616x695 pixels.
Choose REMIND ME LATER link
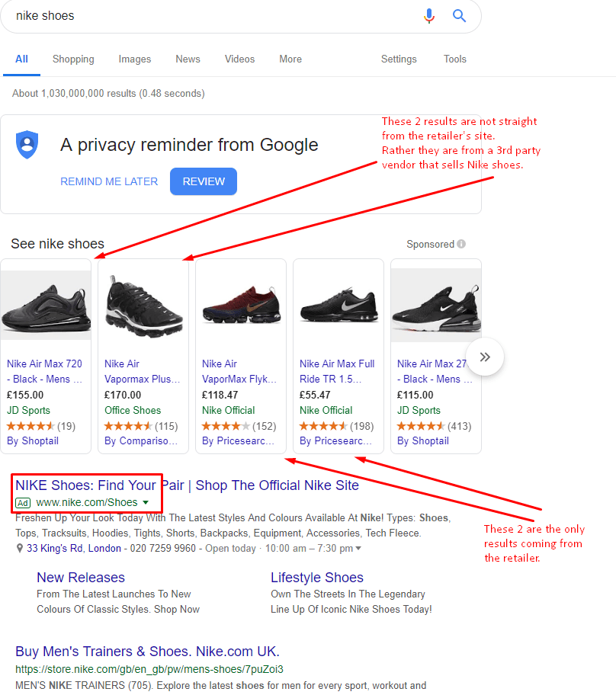coord(109,181)
